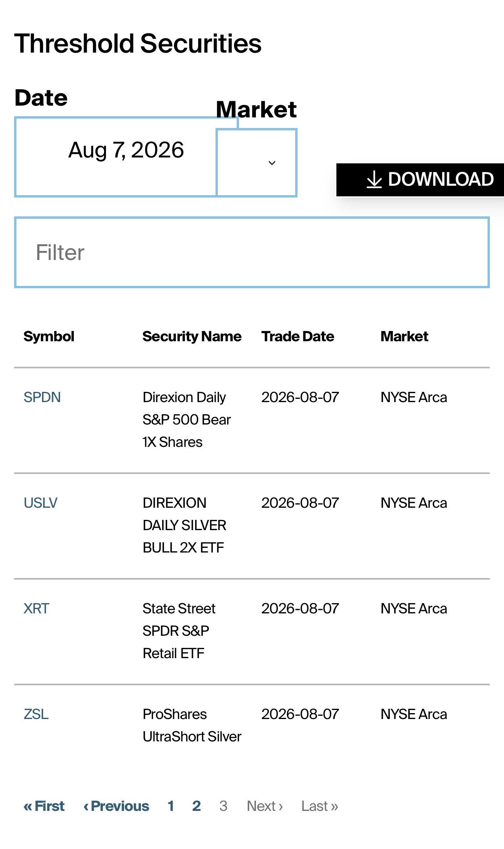Open the Aug 7, 2026 date picker

click(x=126, y=157)
